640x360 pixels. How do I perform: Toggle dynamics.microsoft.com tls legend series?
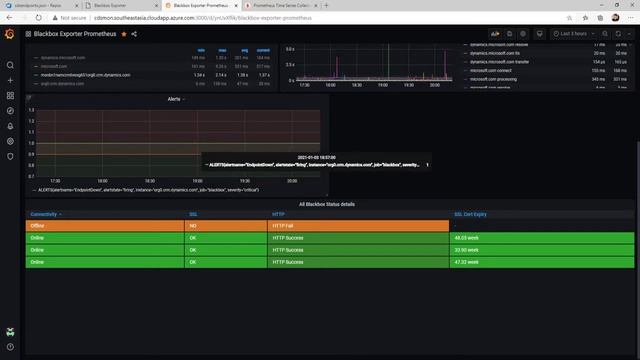pyautogui.click(x=495, y=53)
